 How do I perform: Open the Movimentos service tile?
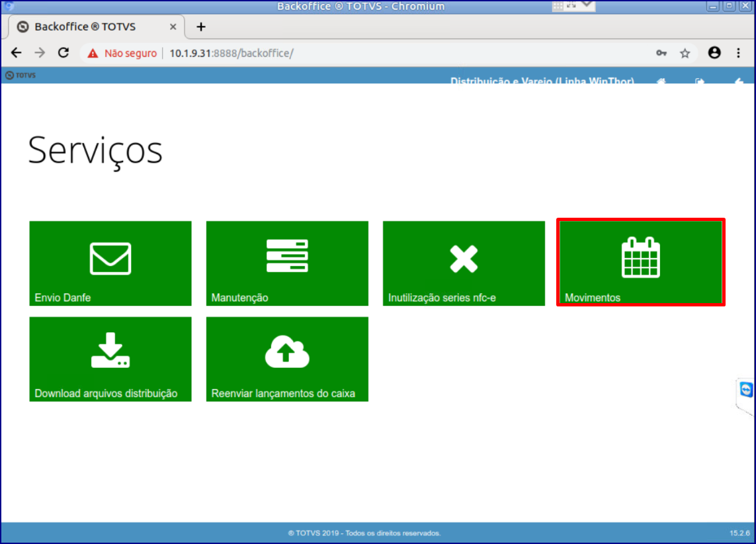click(x=641, y=262)
